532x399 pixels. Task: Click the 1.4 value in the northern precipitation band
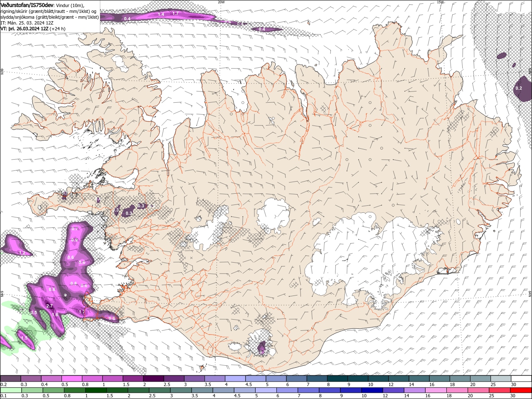(x=161, y=14)
